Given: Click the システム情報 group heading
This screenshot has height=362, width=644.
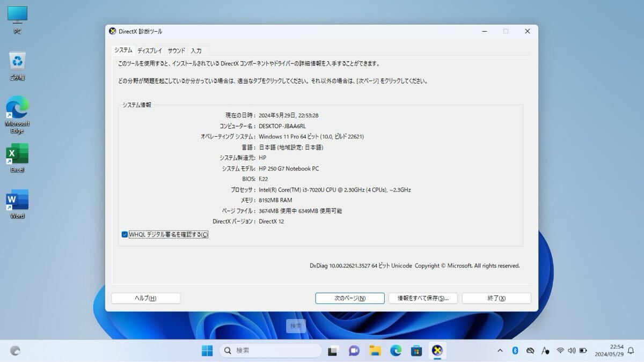Looking at the screenshot, I should pyautogui.click(x=137, y=105).
